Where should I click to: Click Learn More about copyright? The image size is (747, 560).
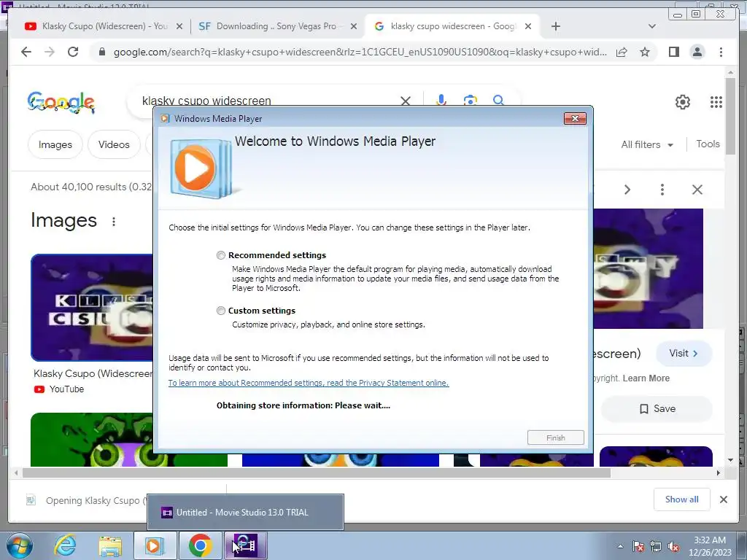646,378
